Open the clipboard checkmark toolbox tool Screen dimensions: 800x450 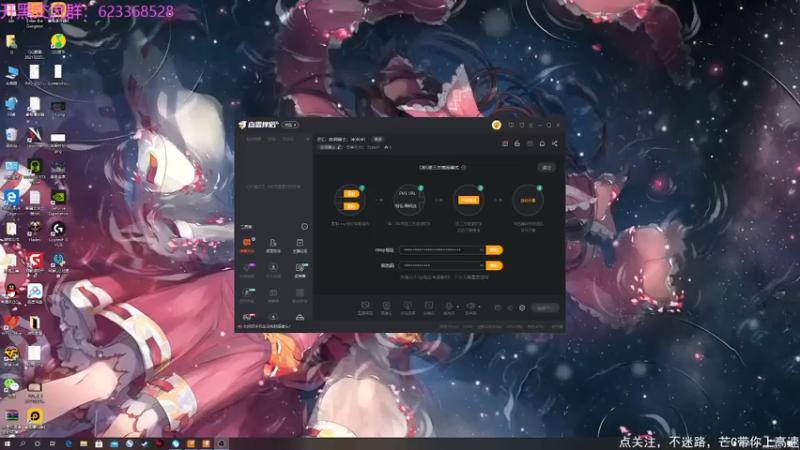click(x=299, y=245)
